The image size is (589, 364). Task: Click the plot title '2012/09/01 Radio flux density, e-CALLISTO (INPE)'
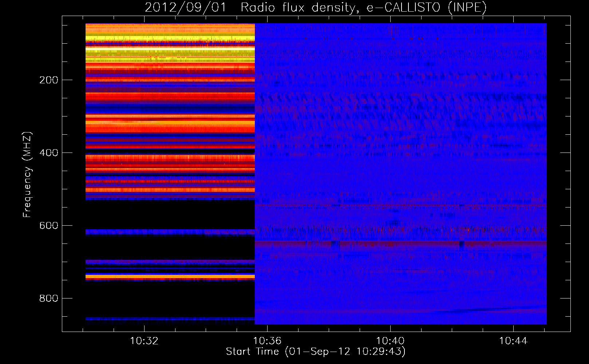point(316,8)
